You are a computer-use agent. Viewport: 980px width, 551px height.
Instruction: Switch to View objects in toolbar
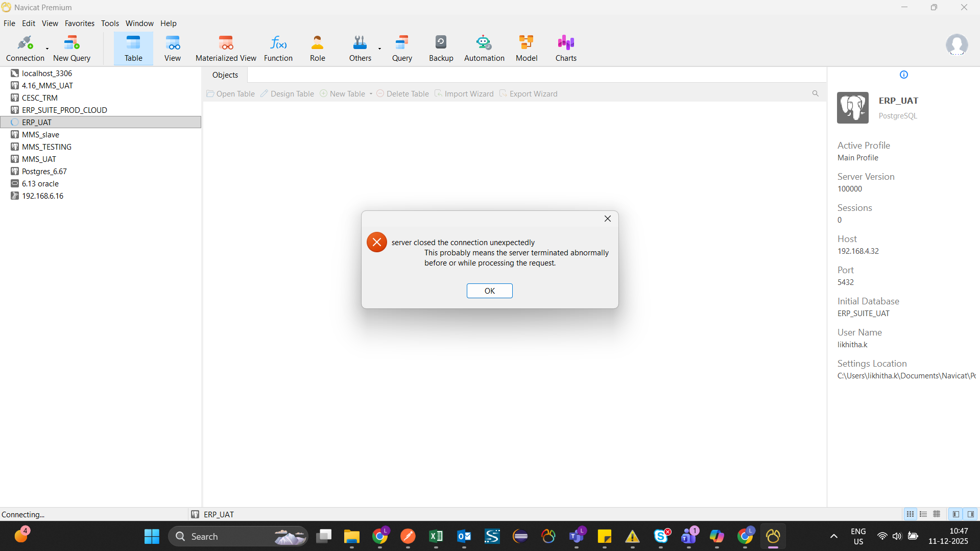pyautogui.click(x=173, y=49)
